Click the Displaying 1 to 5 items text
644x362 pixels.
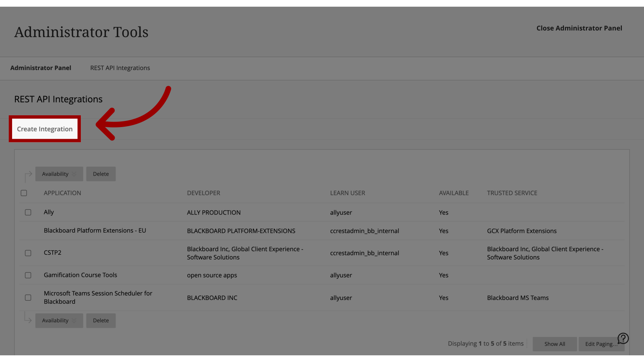(x=486, y=344)
